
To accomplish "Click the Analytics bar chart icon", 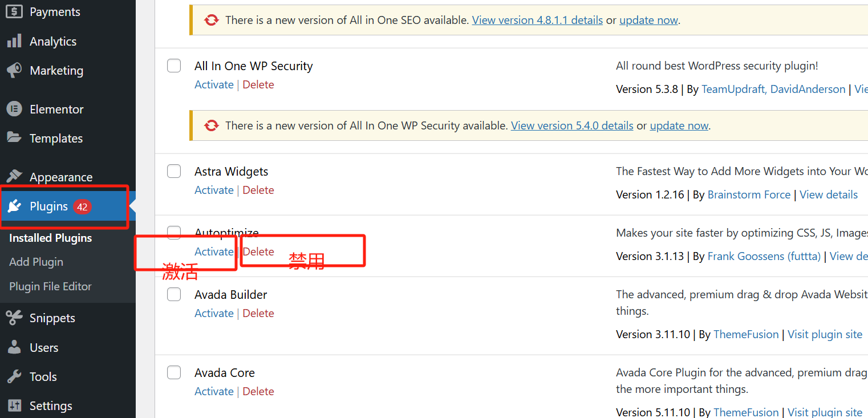I will [14, 41].
